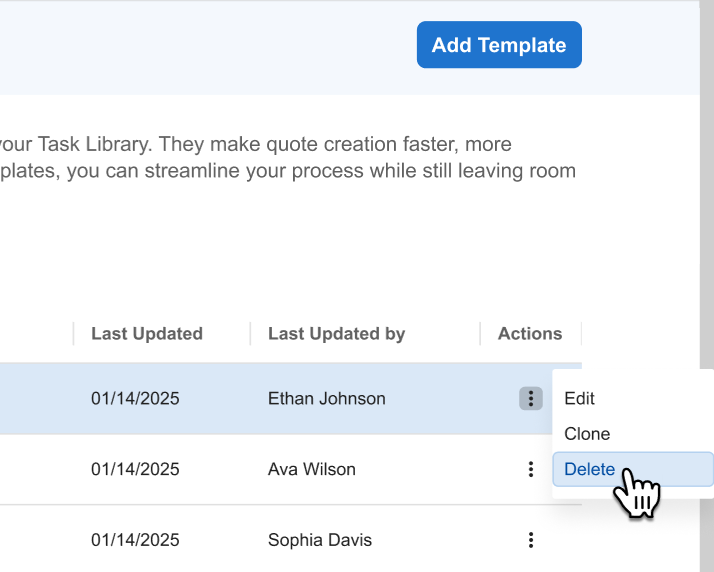
Task: Open the three-dot actions for Ava Wilson
Action: tap(530, 470)
